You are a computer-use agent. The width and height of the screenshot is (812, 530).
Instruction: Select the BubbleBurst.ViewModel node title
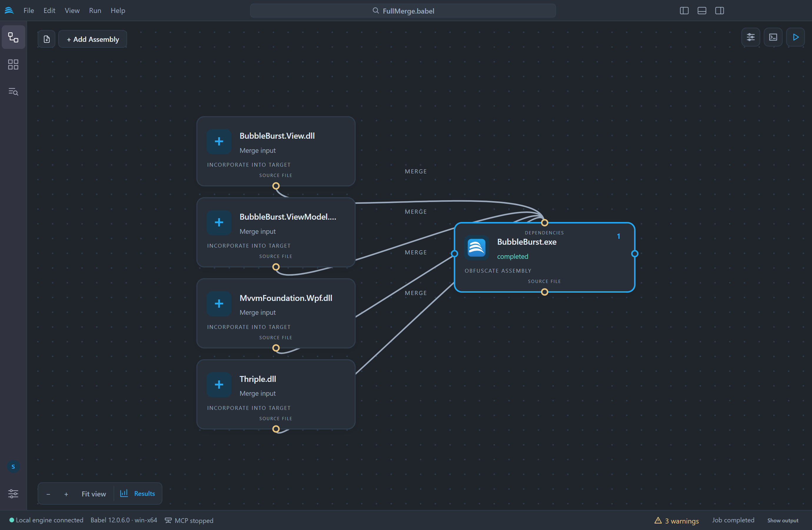click(x=288, y=217)
